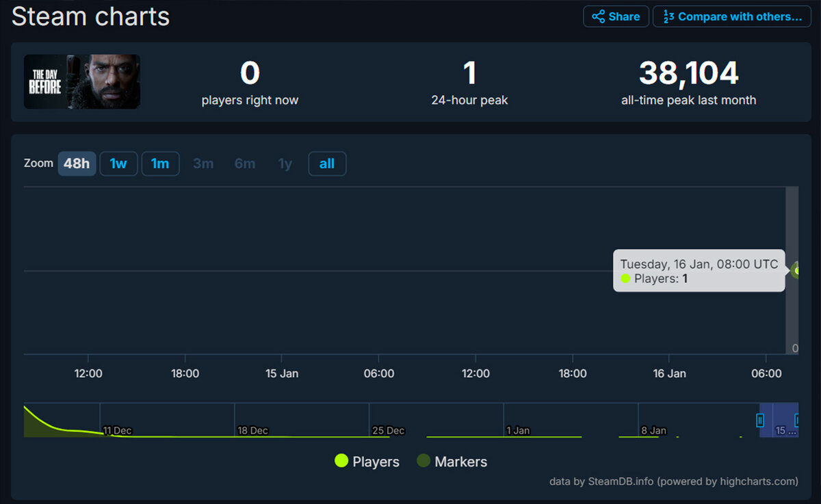Click the Share button
Image resolution: width=821 pixels, height=504 pixels.
click(x=616, y=16)
